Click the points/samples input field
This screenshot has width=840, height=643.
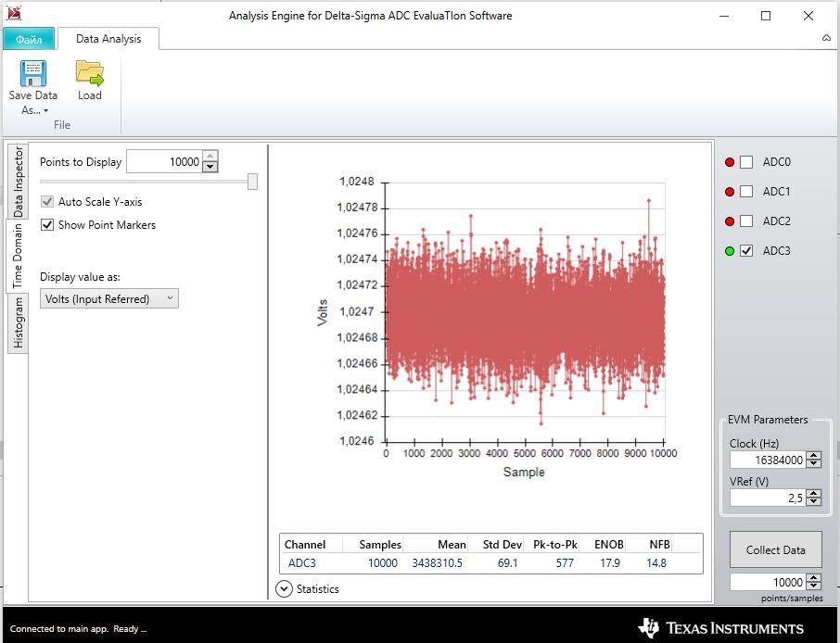click(768, 583)
